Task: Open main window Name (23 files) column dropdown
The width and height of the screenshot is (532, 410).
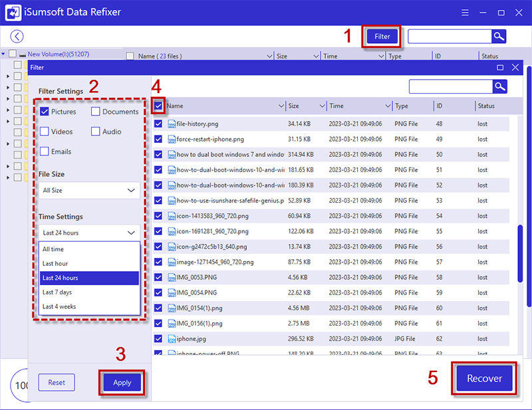Action: click(270, 56)
